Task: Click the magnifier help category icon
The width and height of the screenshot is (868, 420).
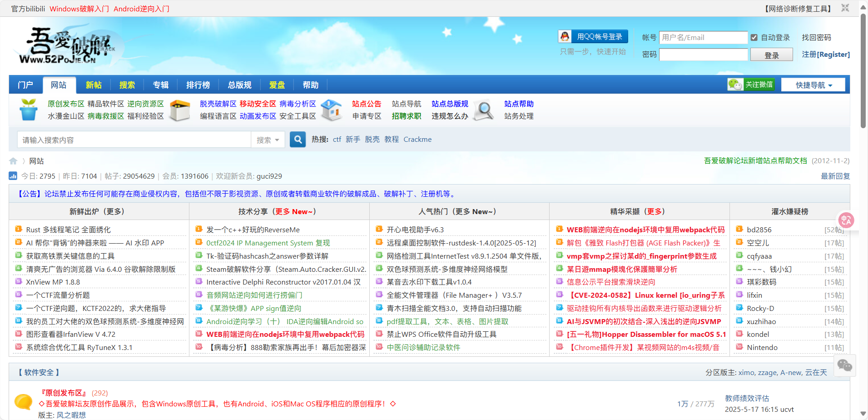Action: [483, 110]
